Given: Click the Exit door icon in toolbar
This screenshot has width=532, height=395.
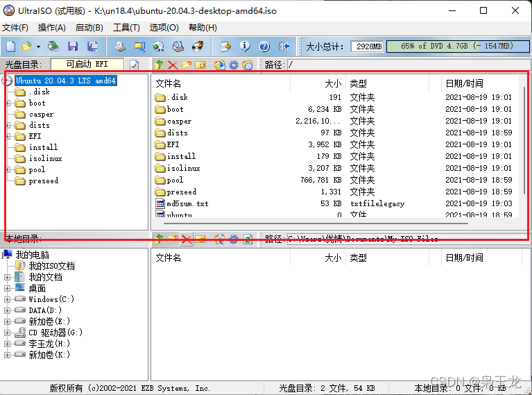Looking at the screenshot, I should (x=284, y=47).
